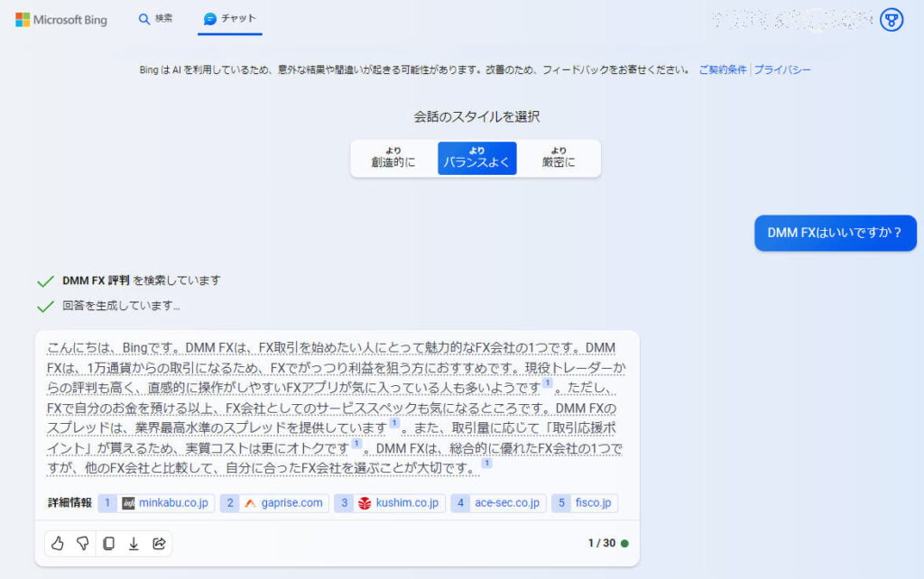The width and height of the screenshot is (924, 579).
Task: Click the thumbs up icon on the response
Action: pos(57,544)
